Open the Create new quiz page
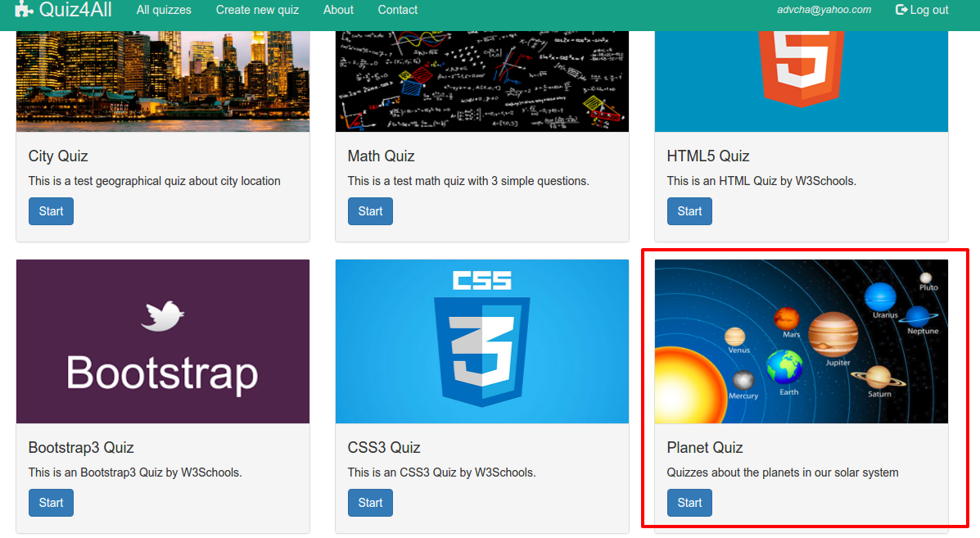Image resolution: width=980 pixels, height=538 pixels. click(257, 10)
